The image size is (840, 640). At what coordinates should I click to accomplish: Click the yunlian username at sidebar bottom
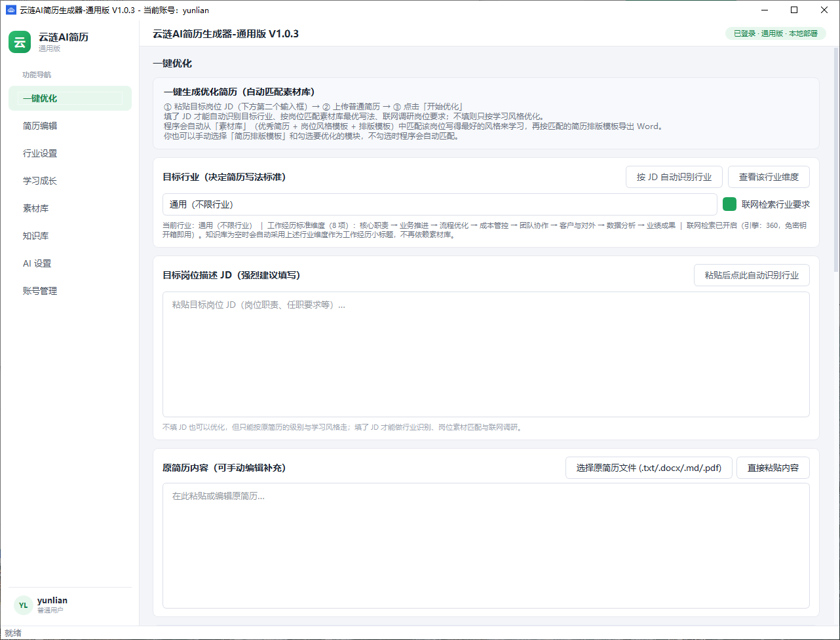(x=52, y=600)
